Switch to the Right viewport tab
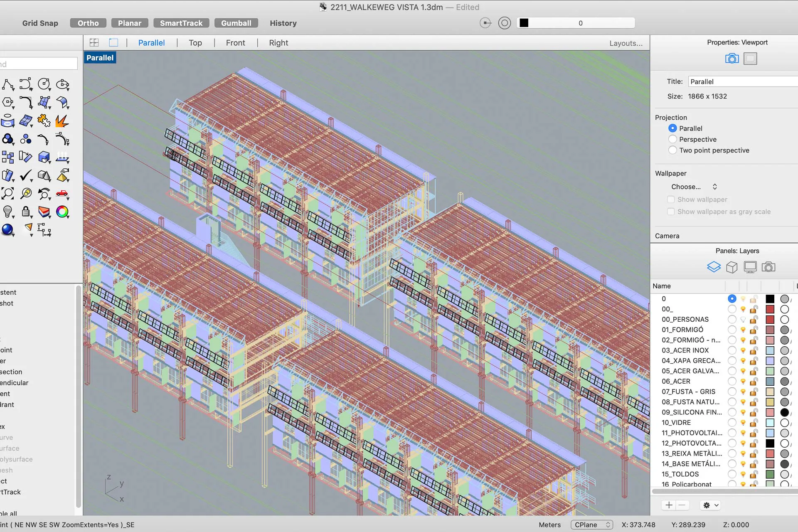 [x=278, y=43]
